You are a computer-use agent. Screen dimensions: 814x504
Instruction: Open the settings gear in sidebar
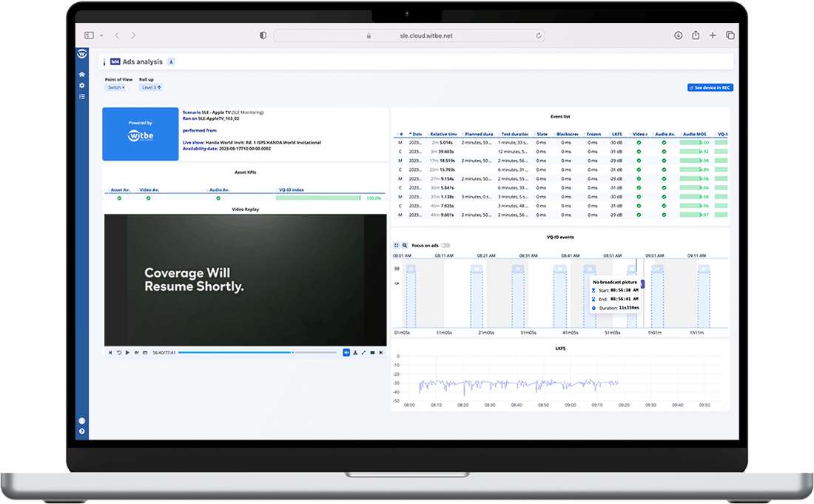[82, 86]
